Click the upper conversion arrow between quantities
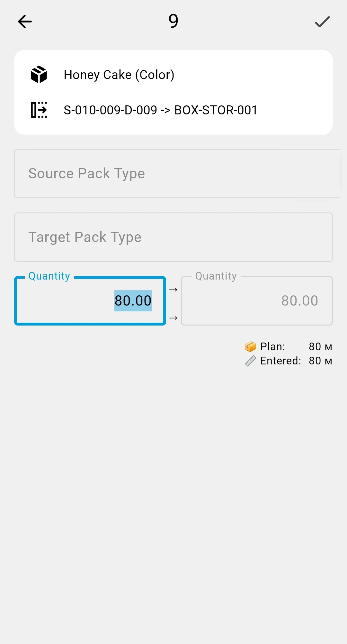This screenshot has width=347, height=644. 173,290
